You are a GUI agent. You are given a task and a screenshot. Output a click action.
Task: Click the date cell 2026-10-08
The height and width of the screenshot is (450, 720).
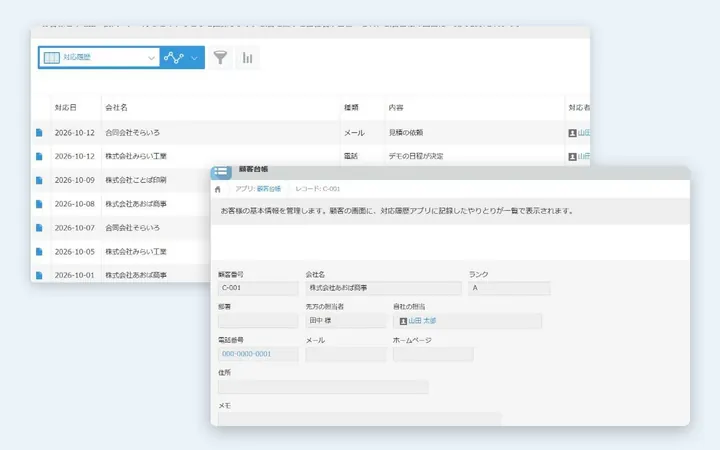(75, 204)
